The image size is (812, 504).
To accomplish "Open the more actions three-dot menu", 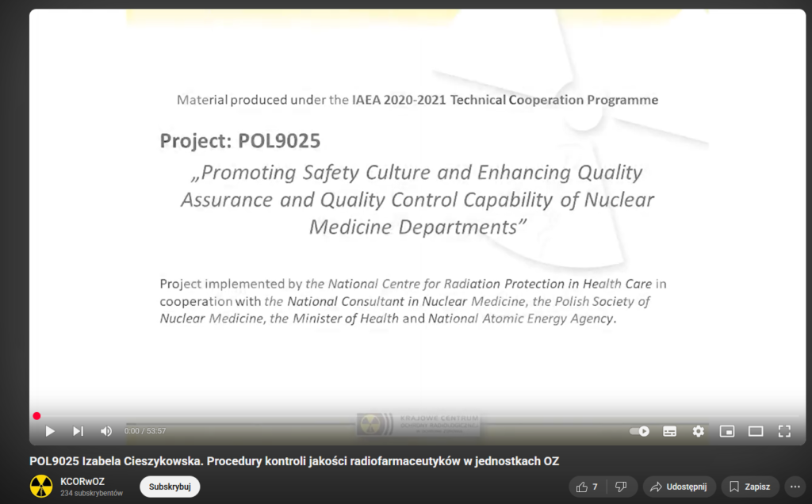I will [x=795, y=487].
